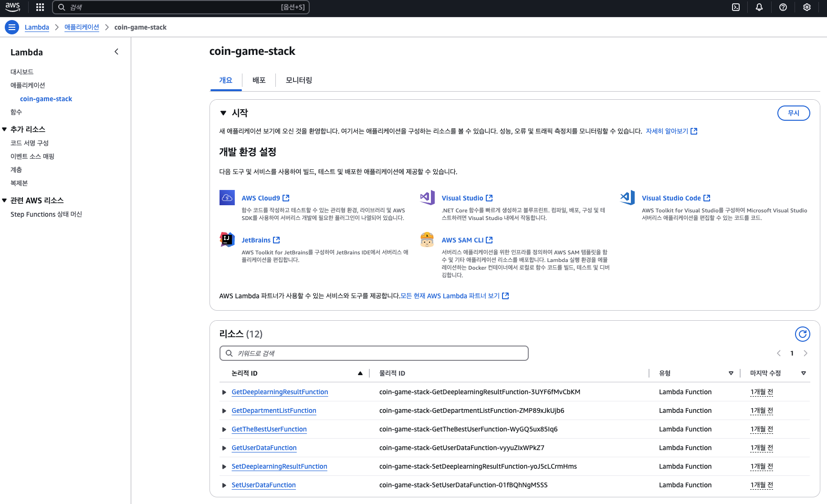Switch to the 배포 tab

tap(259, 80)
